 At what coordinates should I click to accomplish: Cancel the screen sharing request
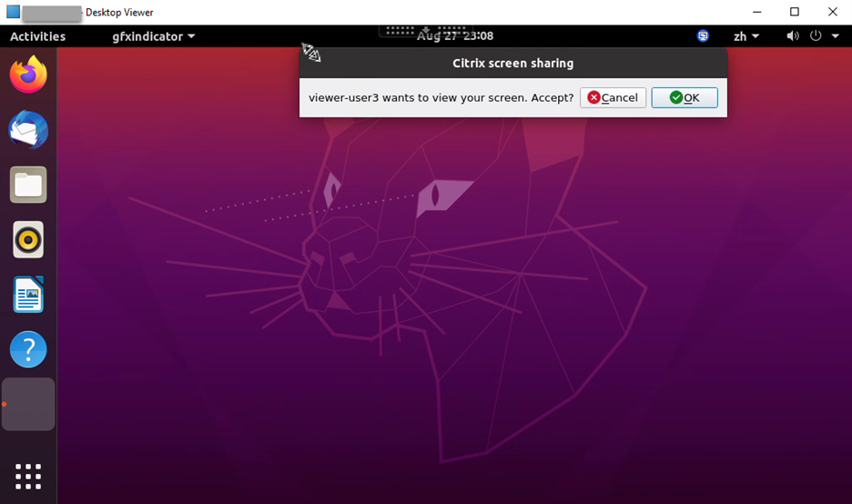click(x=613, y=97)
